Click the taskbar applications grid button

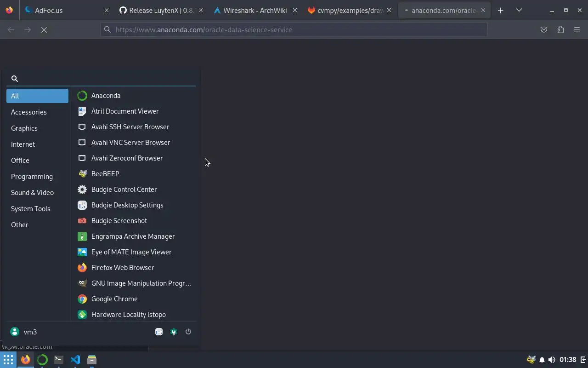point(8,360)
